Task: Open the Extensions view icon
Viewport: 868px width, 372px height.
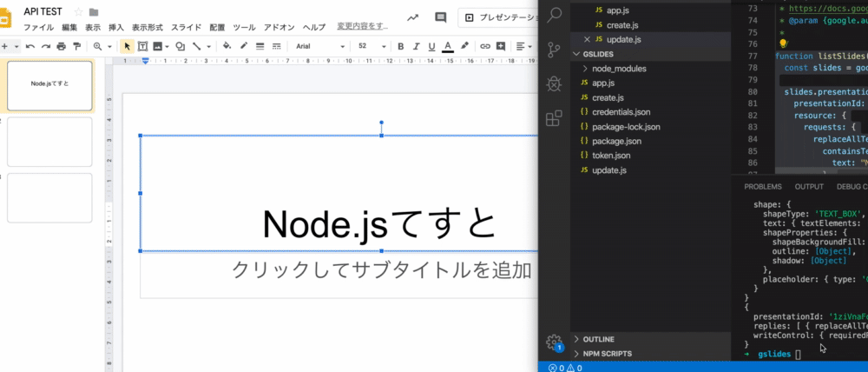Action: (554, 118)
